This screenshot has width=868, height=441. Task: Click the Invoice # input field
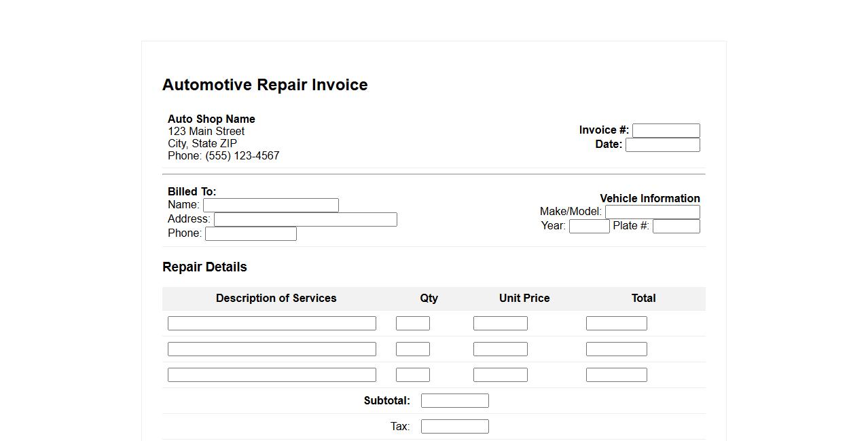point(666,130)
